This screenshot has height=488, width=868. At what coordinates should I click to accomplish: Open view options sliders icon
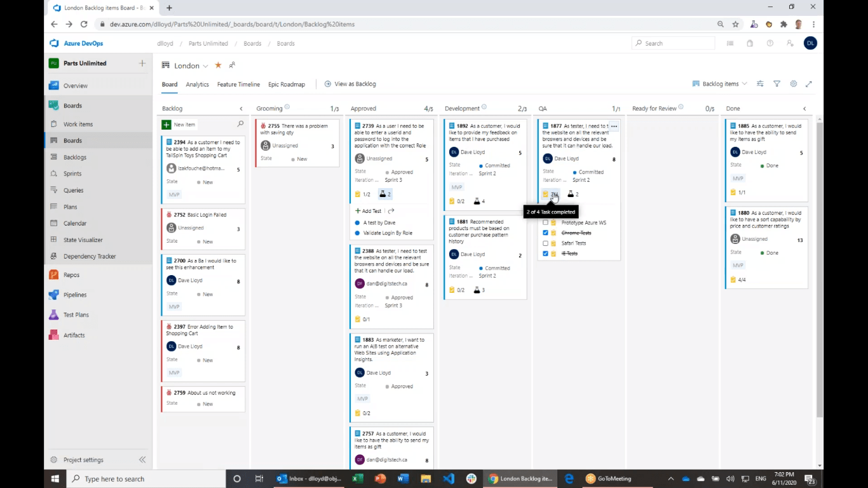(x=760, y=84)
